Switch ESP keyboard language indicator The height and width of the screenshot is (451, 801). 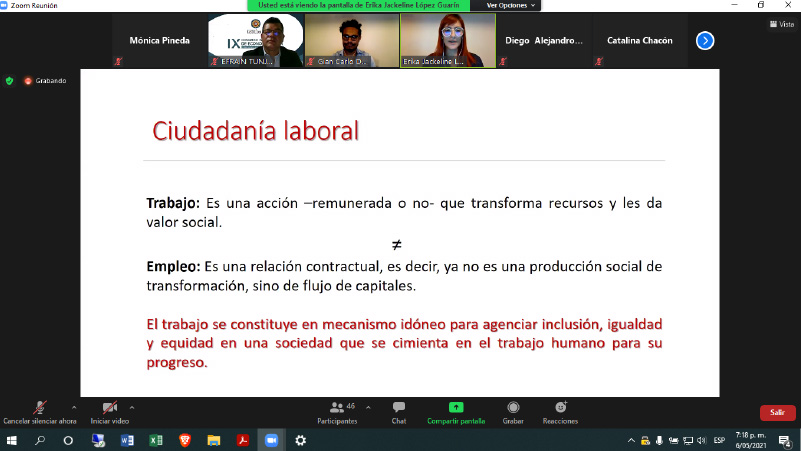pyautogui.click(x=719, y=440)
